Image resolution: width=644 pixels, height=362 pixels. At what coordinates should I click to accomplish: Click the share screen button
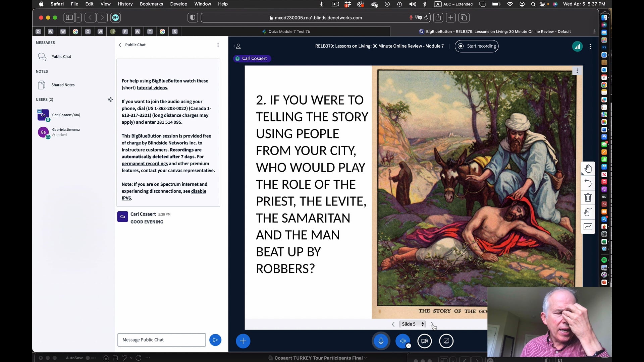[x=446, y=341]
